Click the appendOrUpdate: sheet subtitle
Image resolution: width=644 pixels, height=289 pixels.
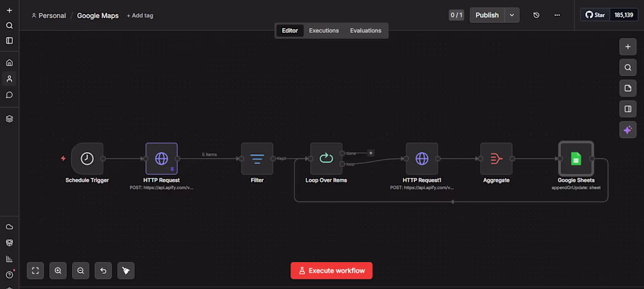pyautogui.click(x=576, y=187)
